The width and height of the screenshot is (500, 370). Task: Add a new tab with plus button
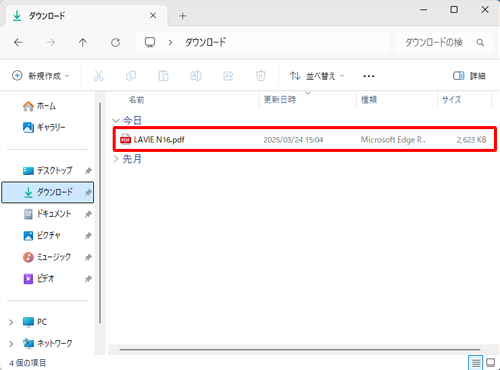pos(182,16)
